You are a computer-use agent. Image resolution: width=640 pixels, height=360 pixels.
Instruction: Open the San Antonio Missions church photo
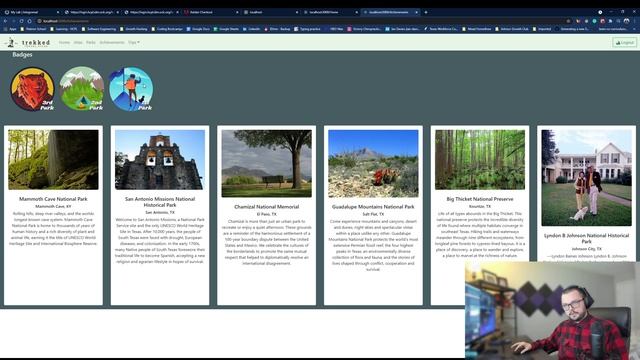(160, 160)
